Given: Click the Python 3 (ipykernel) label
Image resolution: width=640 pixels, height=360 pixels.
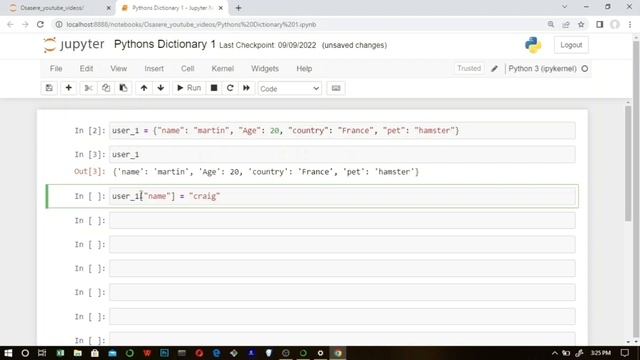Looking at the screenshot, I should [x=542, y=69].
